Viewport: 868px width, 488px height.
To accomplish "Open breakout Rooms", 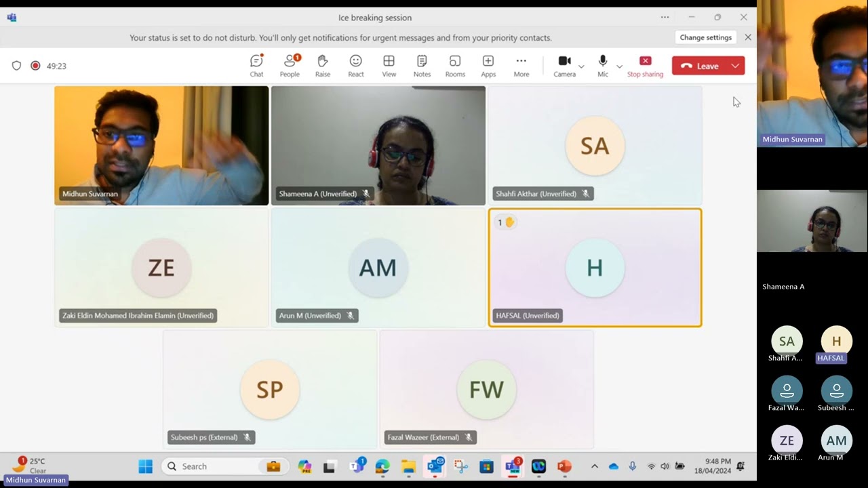I will (455, 66).
